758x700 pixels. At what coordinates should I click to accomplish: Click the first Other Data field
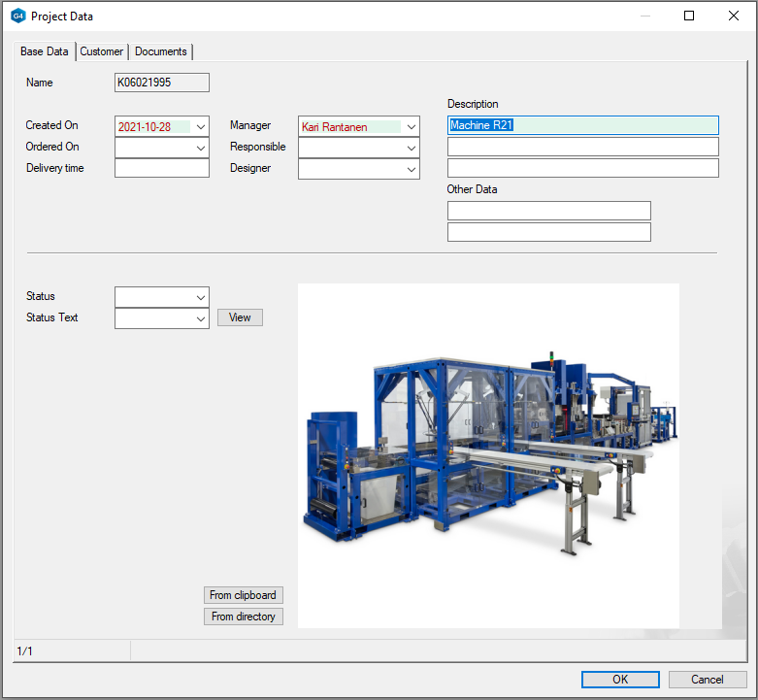click(x=548, y=211)
